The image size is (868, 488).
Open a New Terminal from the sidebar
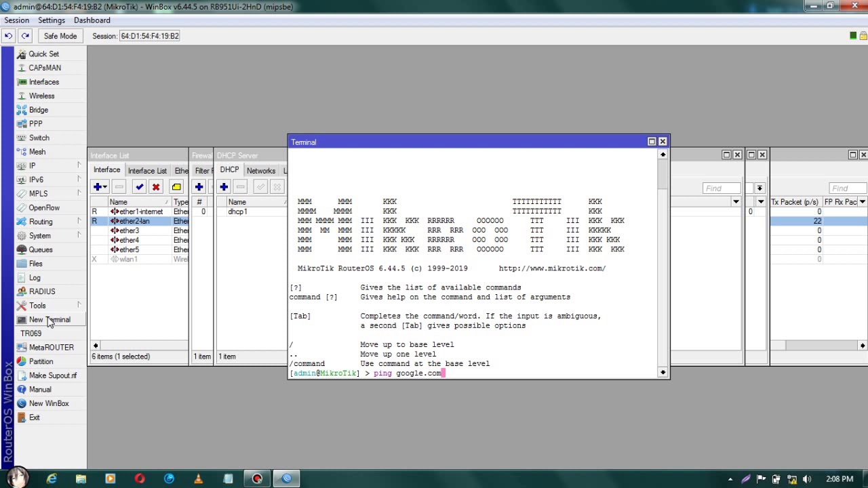click(x=50, y=320)
